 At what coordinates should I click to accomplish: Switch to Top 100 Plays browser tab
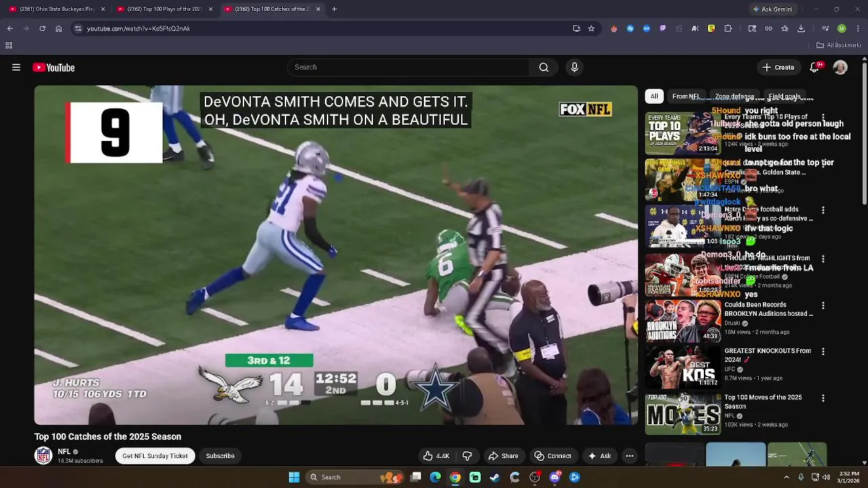(x=165, y=9)
